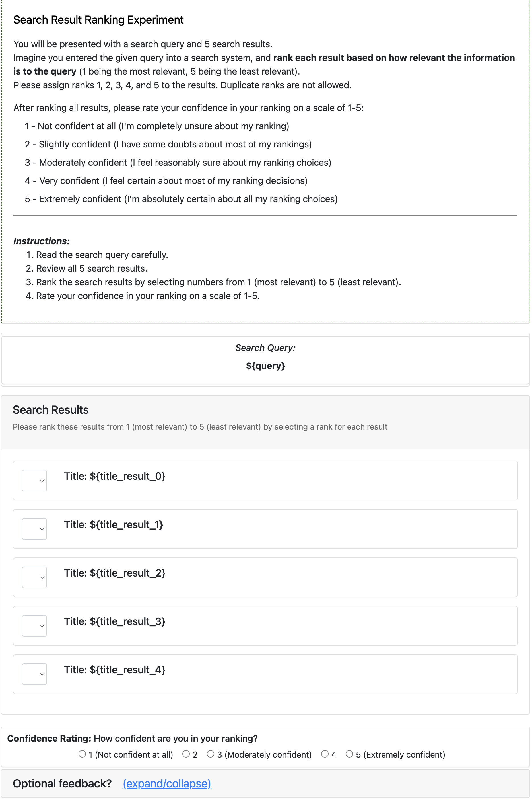
Task: Open the rank dropdown for title_result_3
Action: 34,625
